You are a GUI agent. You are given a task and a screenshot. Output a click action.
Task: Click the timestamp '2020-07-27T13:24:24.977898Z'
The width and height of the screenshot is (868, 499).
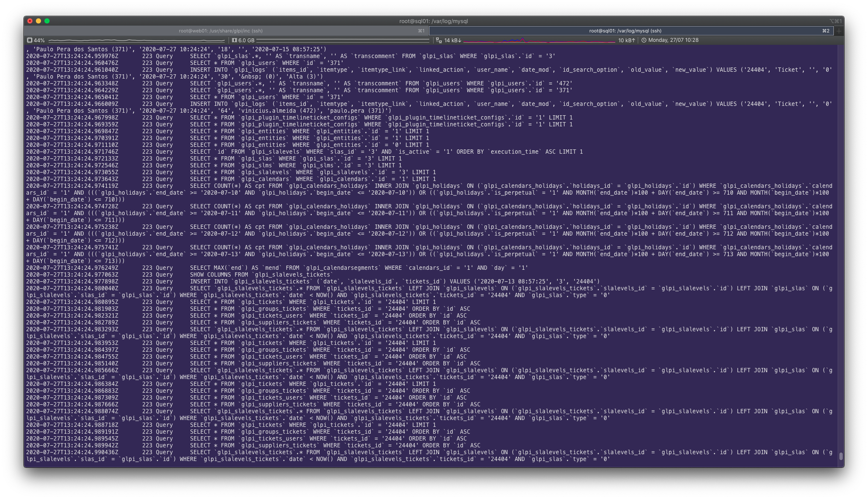click(72, 281)
